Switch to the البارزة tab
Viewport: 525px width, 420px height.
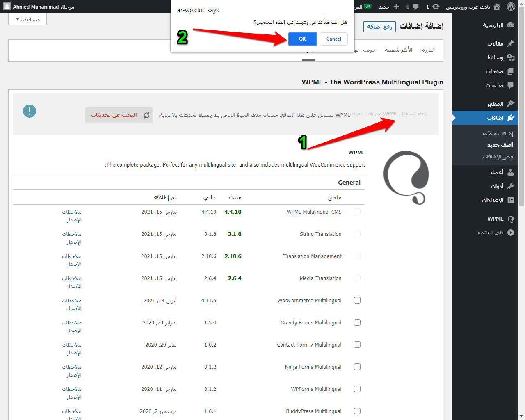(428, 50)
